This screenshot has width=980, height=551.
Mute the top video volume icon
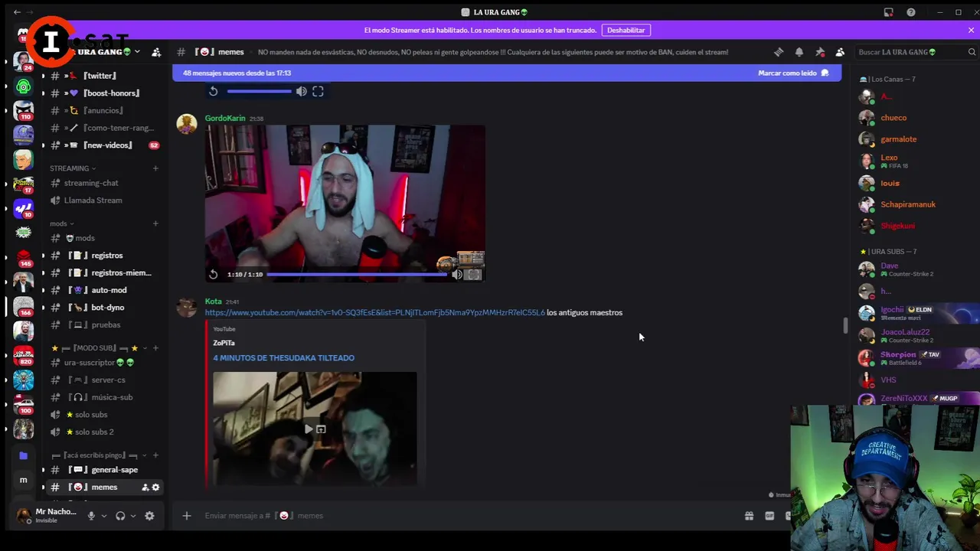tap(302, 91)
